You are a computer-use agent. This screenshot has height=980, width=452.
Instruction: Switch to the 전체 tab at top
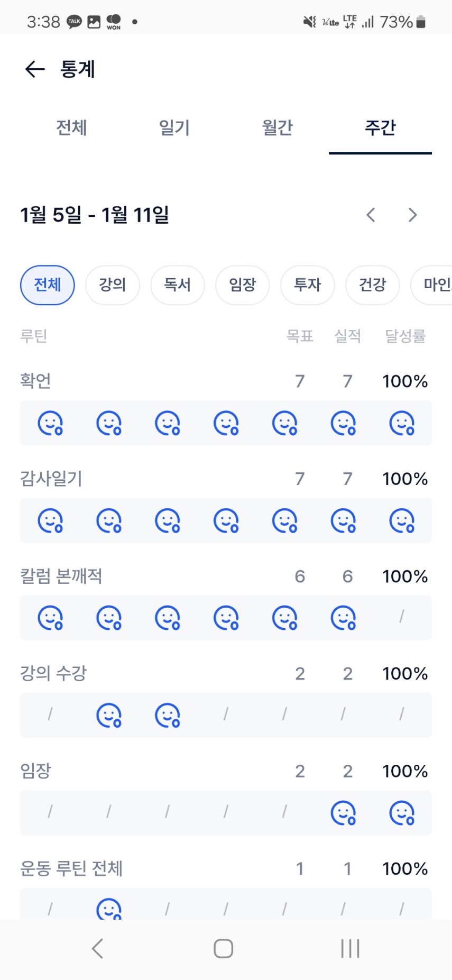click(71, 127)
